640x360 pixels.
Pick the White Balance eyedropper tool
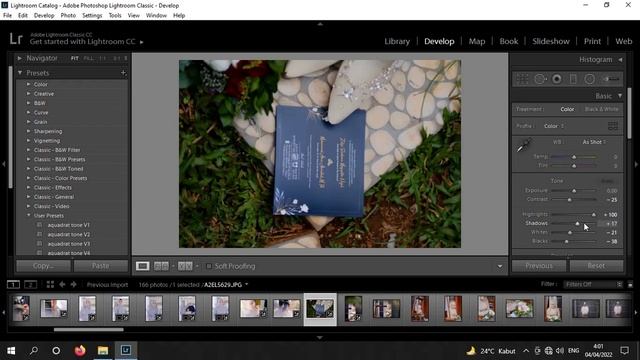[x=523, y=145]
